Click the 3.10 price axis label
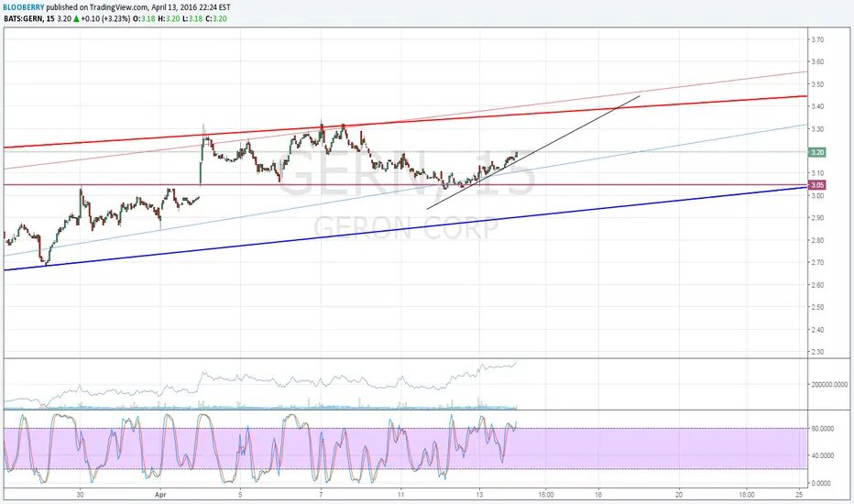The image size is (854, 504). tap(817, 172)
